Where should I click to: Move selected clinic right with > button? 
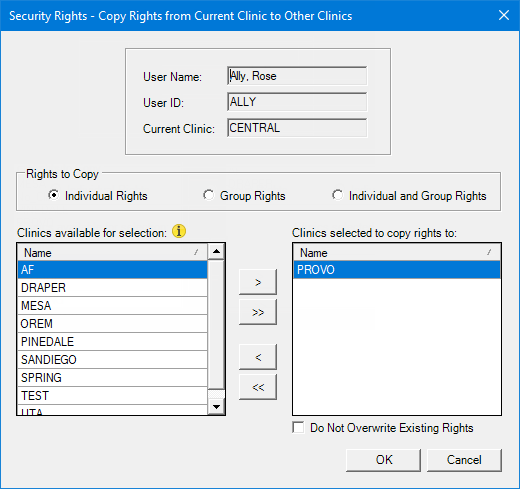point(258,282)
